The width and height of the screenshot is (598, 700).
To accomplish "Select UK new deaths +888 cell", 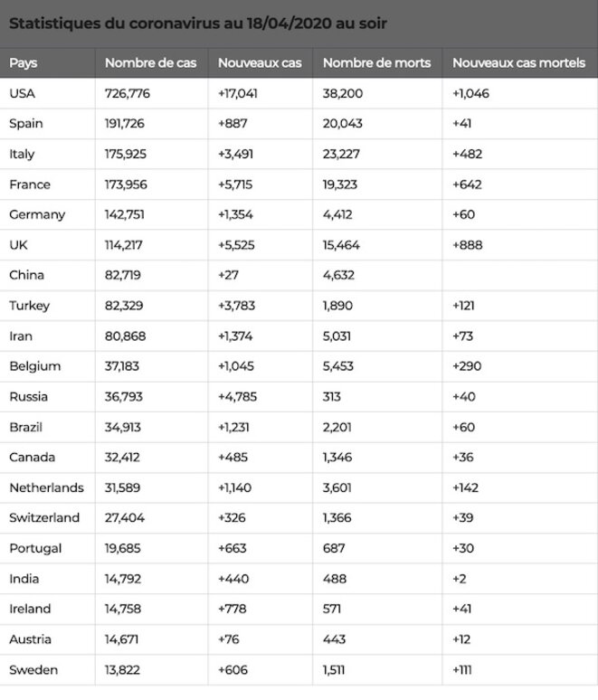I will tap(520, 245).
